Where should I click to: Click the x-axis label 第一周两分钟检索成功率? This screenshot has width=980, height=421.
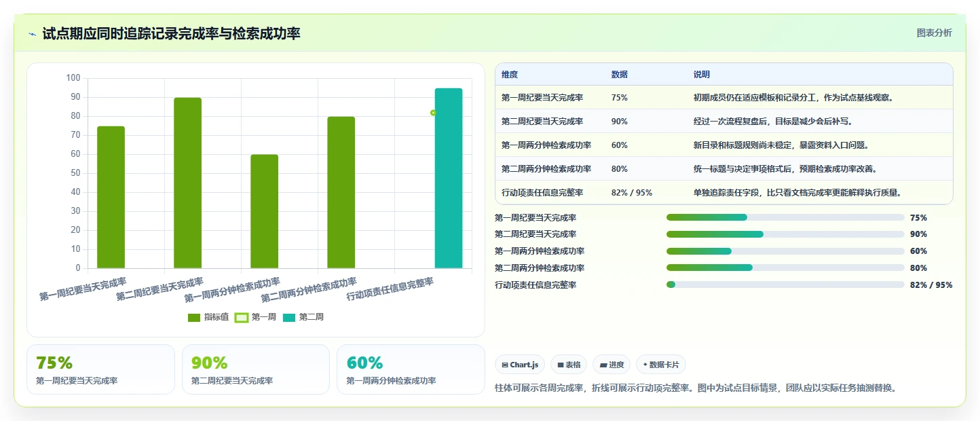pyautogui.click(x=233, y=291)
